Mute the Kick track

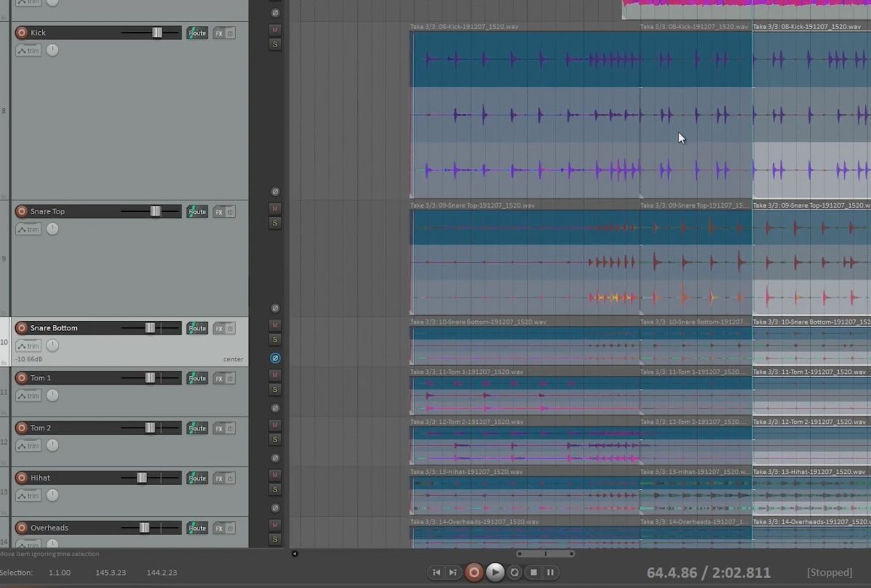275,30
